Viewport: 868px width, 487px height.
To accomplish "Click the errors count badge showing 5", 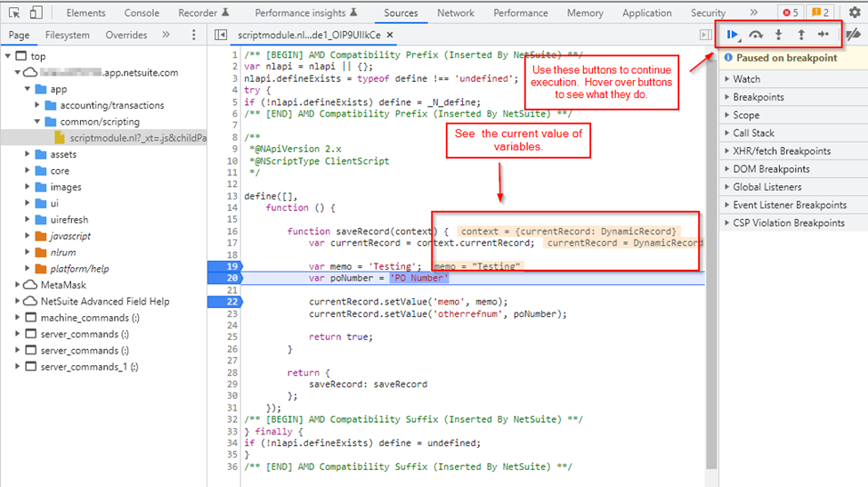I will pos(791,12).
